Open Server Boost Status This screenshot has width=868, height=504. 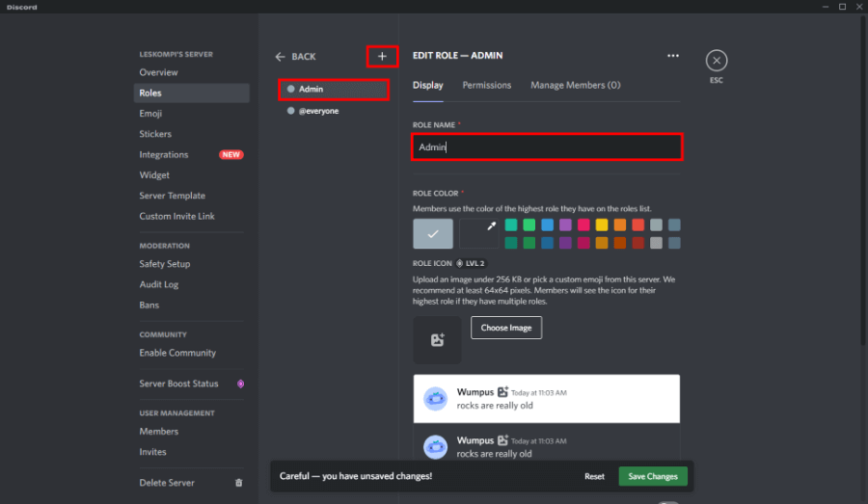[191, 384]
